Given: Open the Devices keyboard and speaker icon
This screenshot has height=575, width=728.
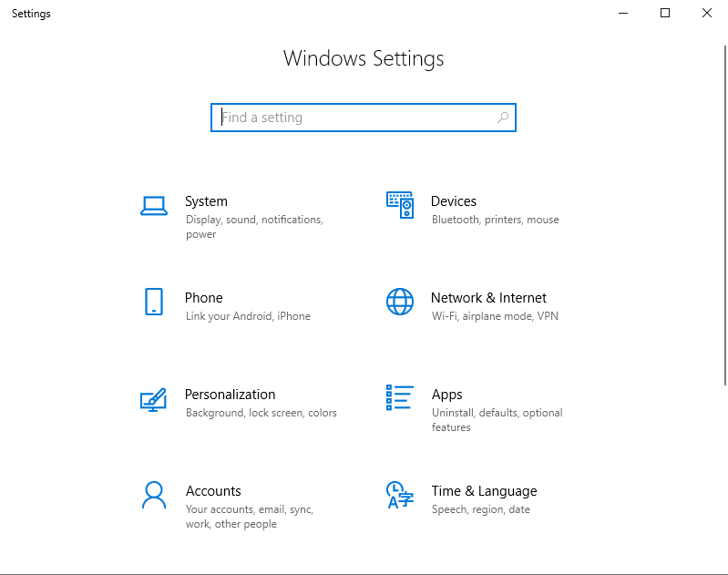Looking at the screenshot, I should pyautogui.click(x=400, y=205).
